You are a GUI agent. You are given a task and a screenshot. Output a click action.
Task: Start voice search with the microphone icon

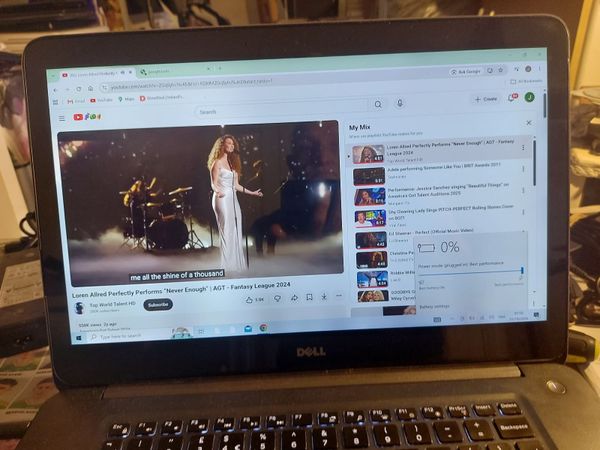(x=399, y=103)
